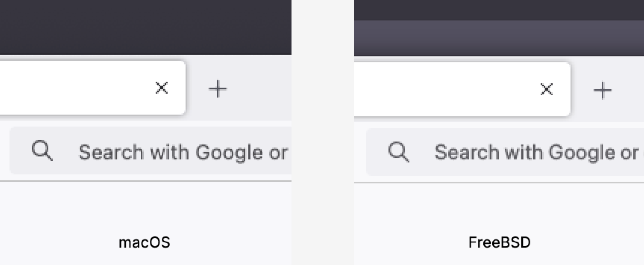Click the magnifier icon in the macOS address bar
This screenshot has width=644, height=265.
[x=42, y=151]
